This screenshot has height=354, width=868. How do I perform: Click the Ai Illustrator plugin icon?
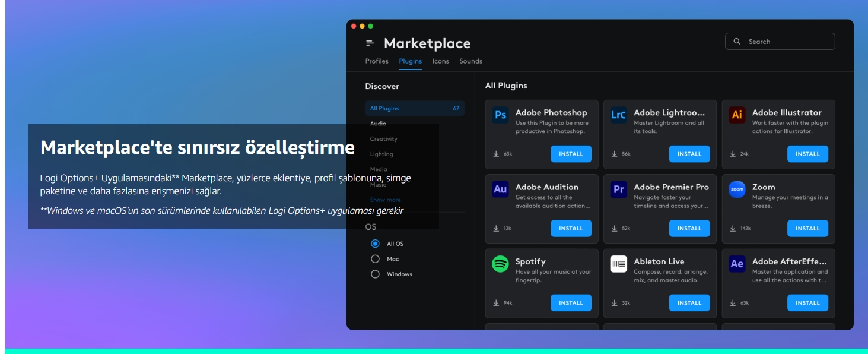737,115
